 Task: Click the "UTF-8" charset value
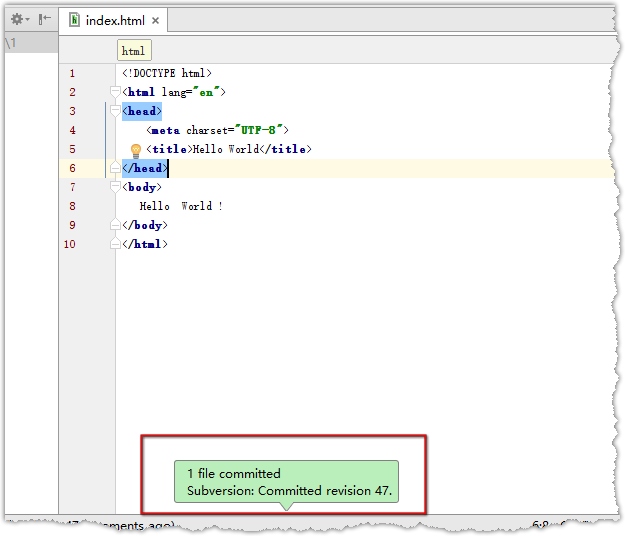pos(258,130)
